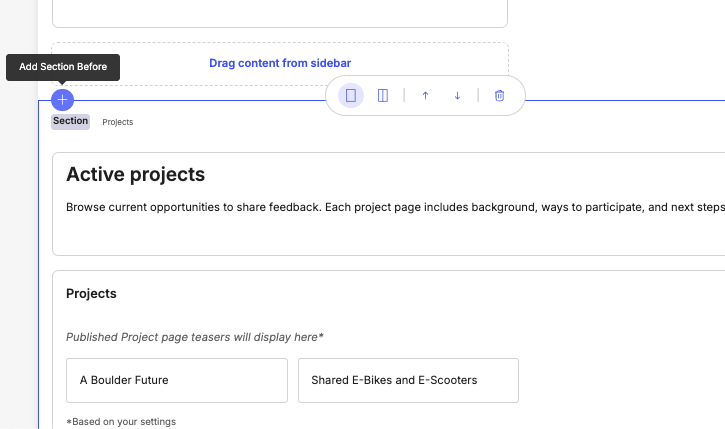Select the single-column layout icon

(351, 96)
